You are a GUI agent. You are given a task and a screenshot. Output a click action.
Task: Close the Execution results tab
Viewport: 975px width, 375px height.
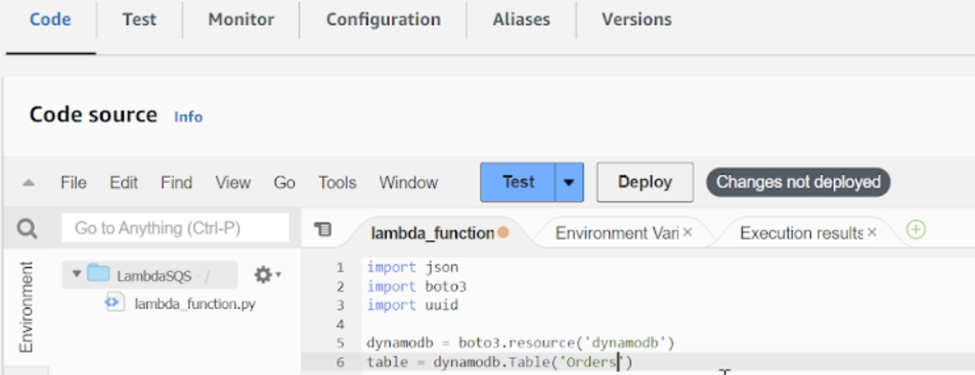pos(872,233)
